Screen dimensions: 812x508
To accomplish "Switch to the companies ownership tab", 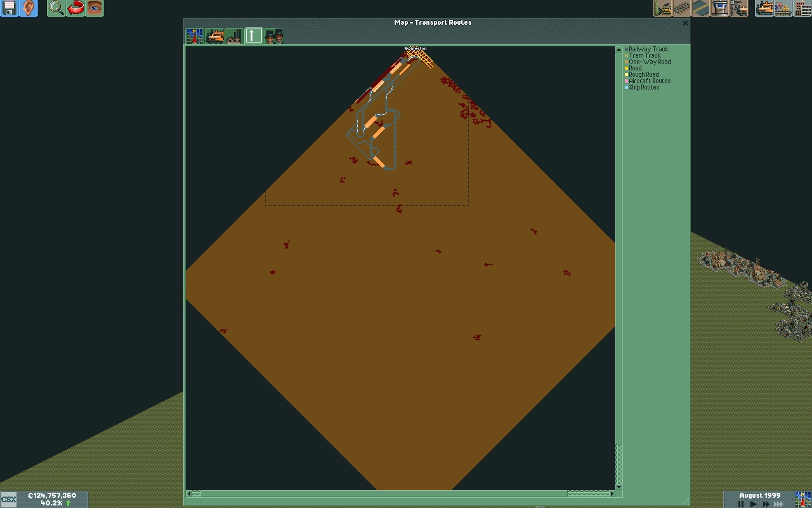I will pos(273,36).
